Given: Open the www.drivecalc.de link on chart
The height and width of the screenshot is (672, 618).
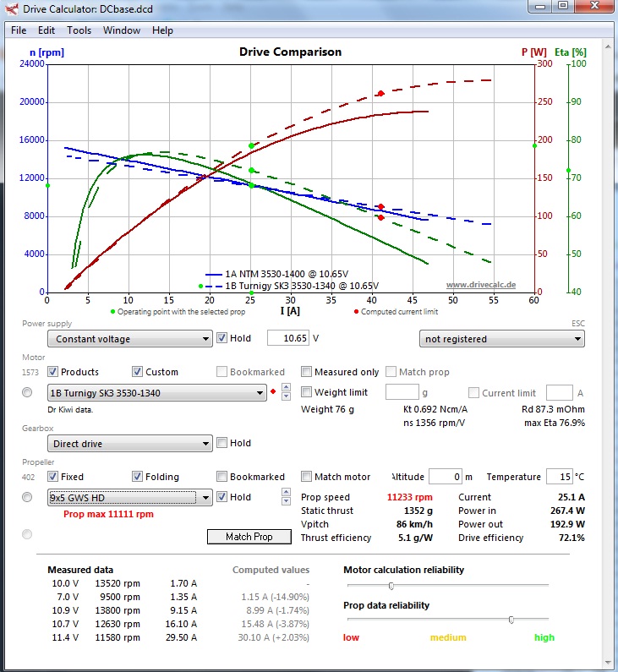Looking at the screenshot, I should point(480,285).
